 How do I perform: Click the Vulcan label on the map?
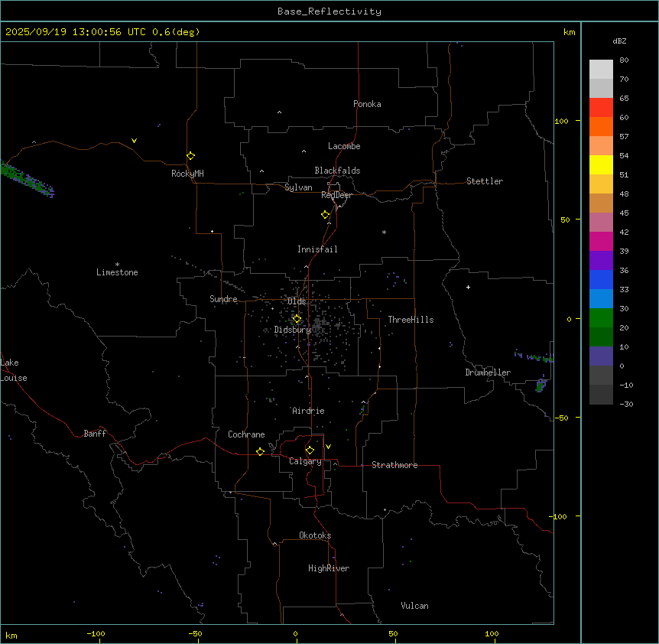pyautogui.click(x=414, y=606)
